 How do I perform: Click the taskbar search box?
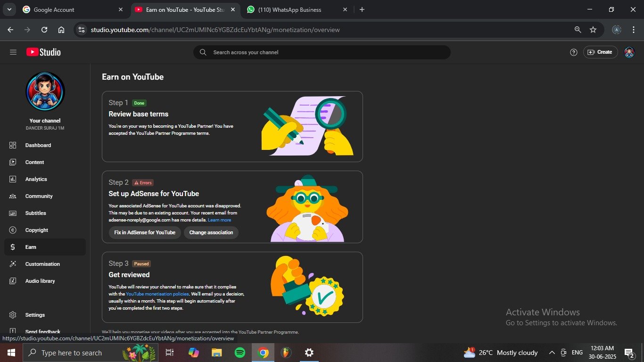coord(91,353)
